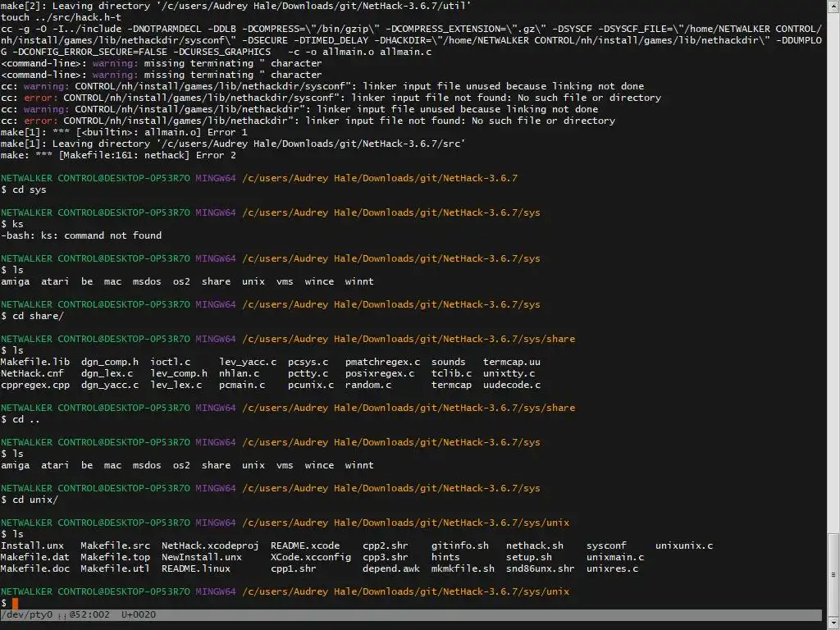Click lev_lex.c in the listing
Image resolution: width=840 pixels, height=630 pixels.
click(x=176, y=386)
